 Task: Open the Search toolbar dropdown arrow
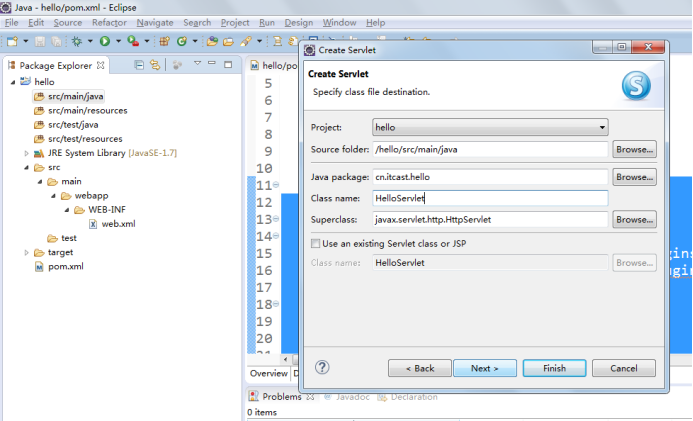tap(259, 41)
